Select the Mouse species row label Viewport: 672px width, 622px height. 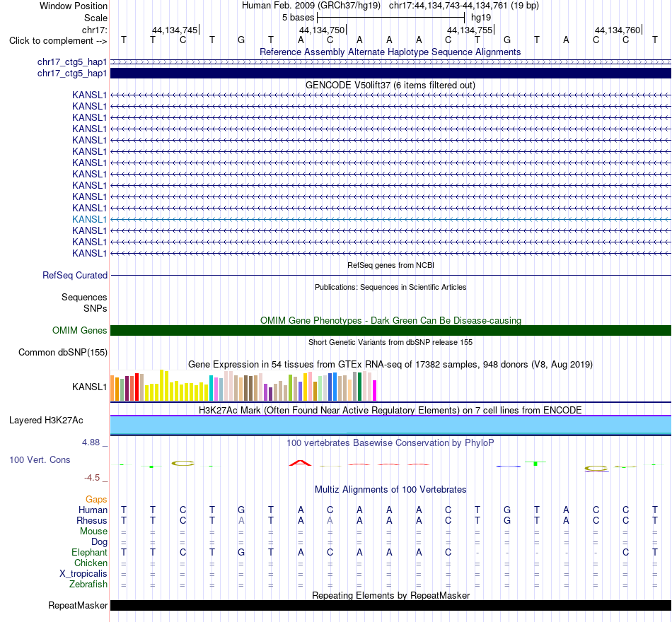[93, 532]
